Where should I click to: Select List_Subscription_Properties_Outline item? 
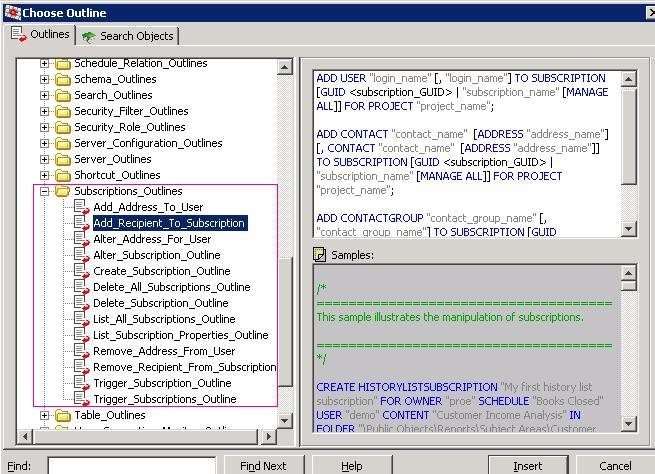[x=180, y=335]
